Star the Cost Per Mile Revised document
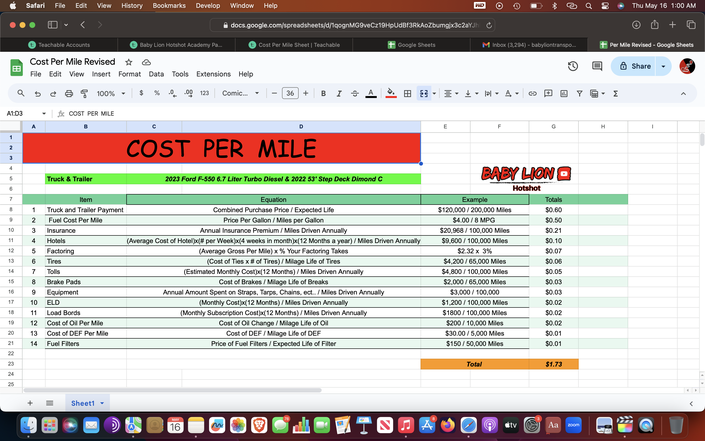 [x=129, y=61]
